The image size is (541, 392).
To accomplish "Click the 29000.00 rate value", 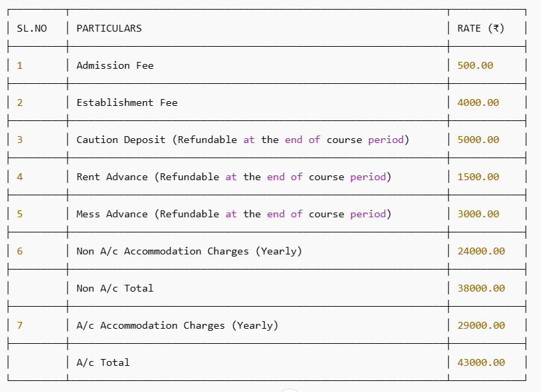I will pos(481,325).
